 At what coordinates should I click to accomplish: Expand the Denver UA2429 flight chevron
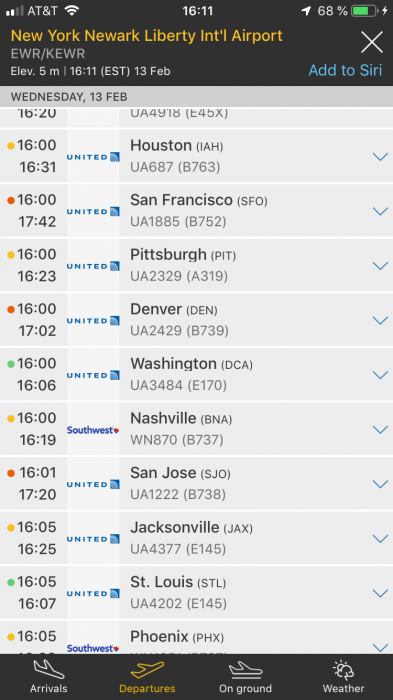click(x=380, y=320)
